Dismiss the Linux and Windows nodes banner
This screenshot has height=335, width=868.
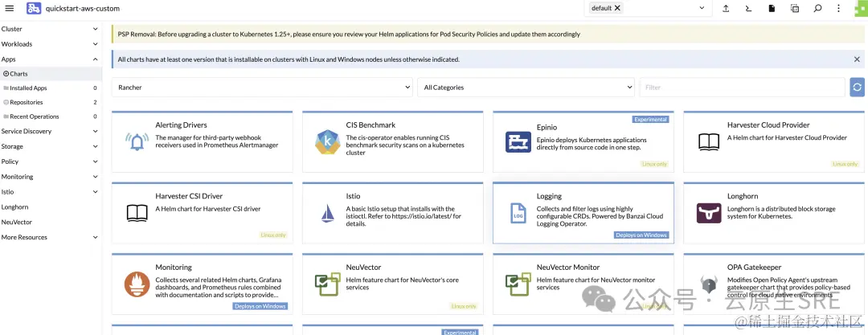[x=857, y=59]
